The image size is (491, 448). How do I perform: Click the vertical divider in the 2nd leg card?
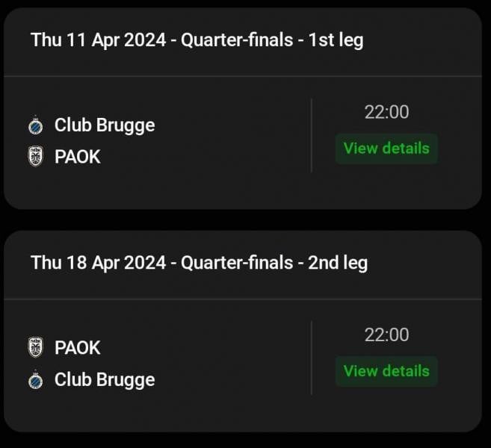(311, 358)
